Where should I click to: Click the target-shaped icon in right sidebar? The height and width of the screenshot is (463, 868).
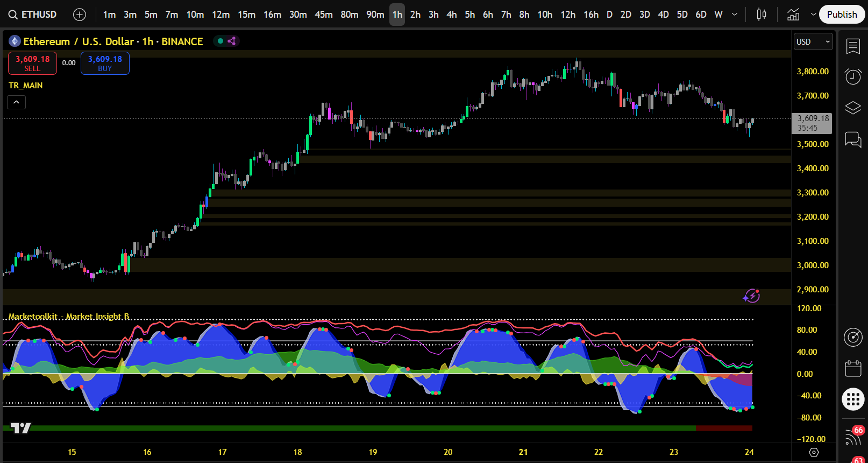coord(853,337)
